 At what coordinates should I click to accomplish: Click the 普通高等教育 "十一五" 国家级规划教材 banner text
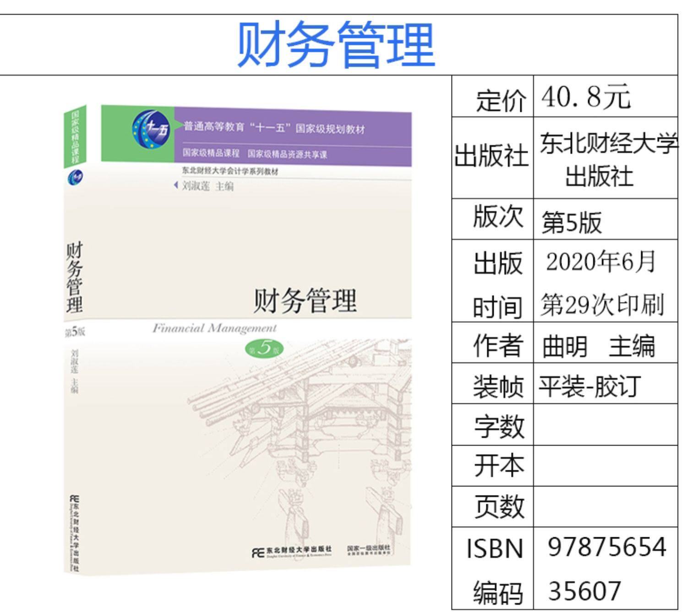pos(274,127)
